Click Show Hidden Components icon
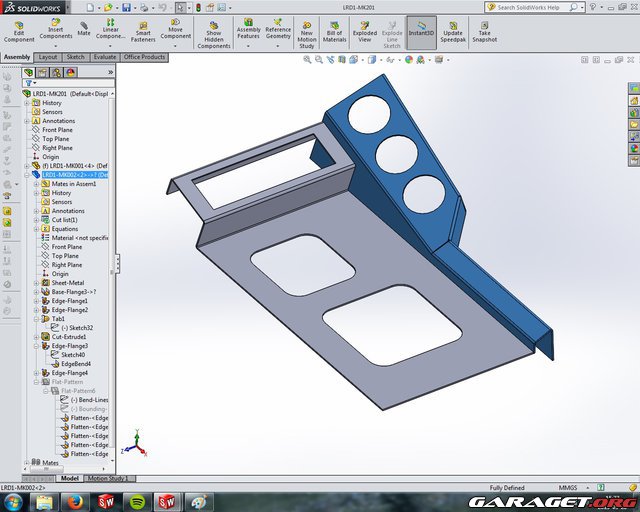Screen dimensions: 640x512 coord(213,31)
